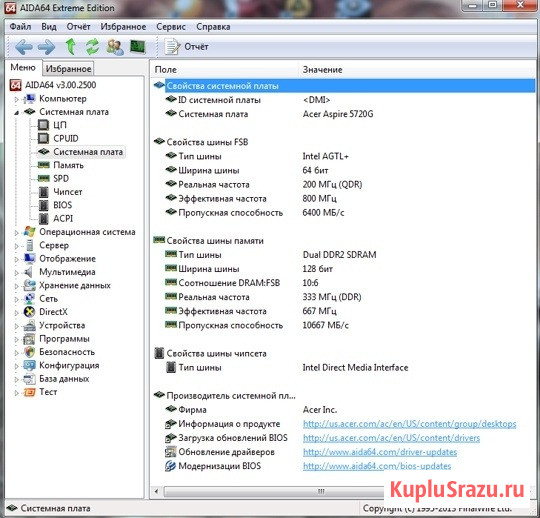Viewport: 540px width, 518px height.
Task: Launch the green monitor diagnostics icon
Action: (138, 47)
